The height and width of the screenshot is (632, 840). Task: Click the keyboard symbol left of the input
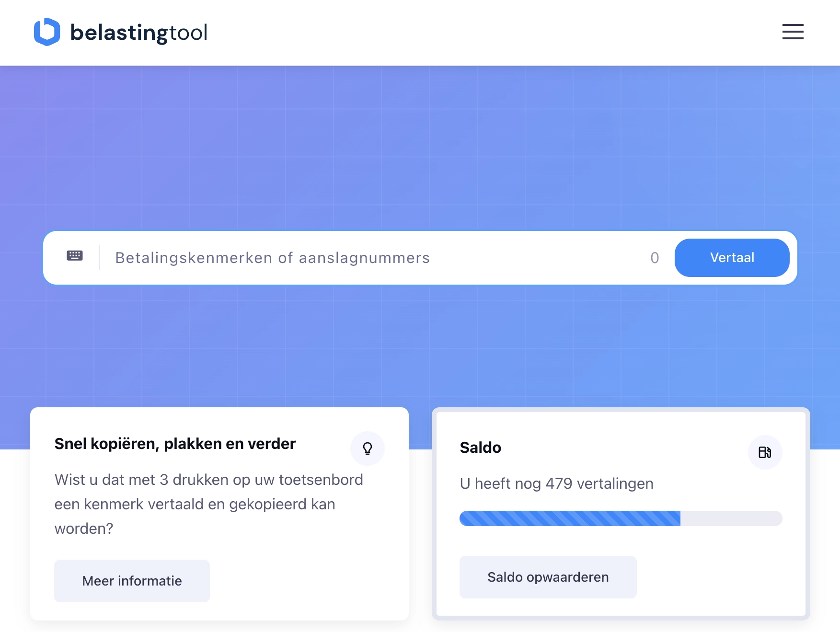pos(75,257)
